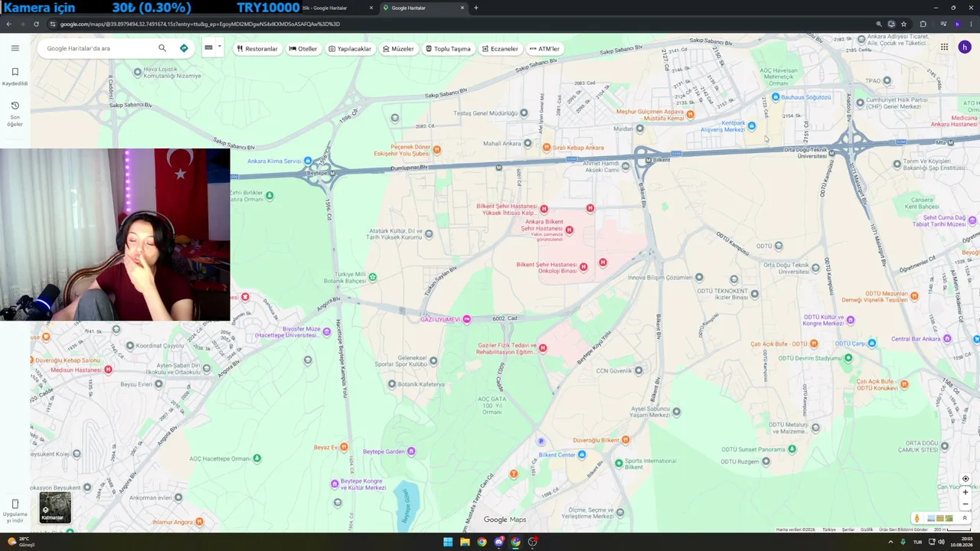Open the Google apps grid icon
The width and height of the screenshot is (980, 551).
pyautogui.click(x=944, y=47)
